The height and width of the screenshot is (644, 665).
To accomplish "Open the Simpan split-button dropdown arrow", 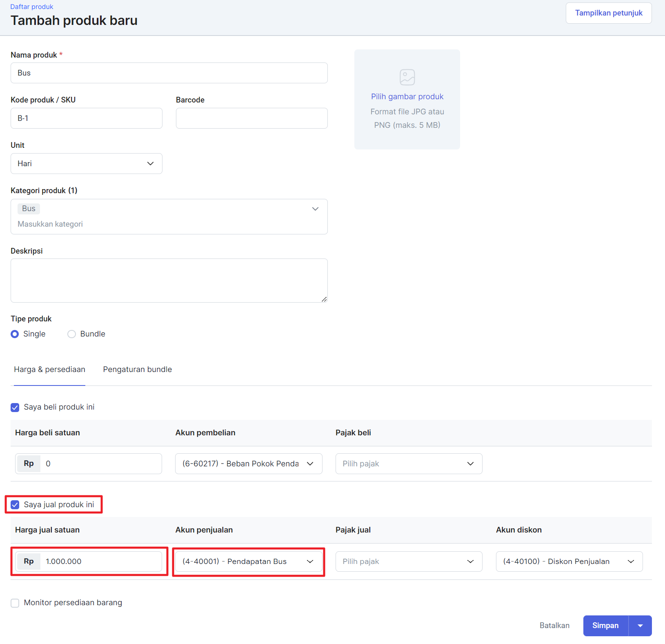I will click(640, 626).
